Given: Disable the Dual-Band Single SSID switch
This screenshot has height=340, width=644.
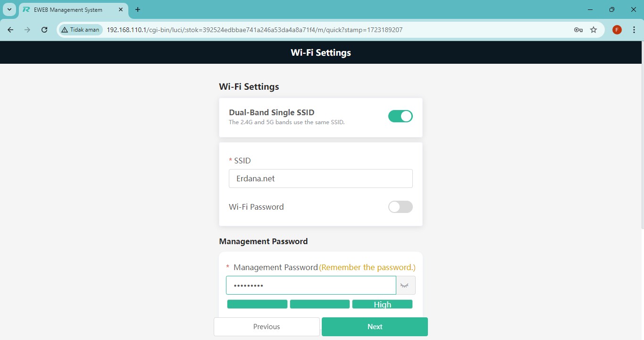Looking at the screenshot, I should 400,116.
